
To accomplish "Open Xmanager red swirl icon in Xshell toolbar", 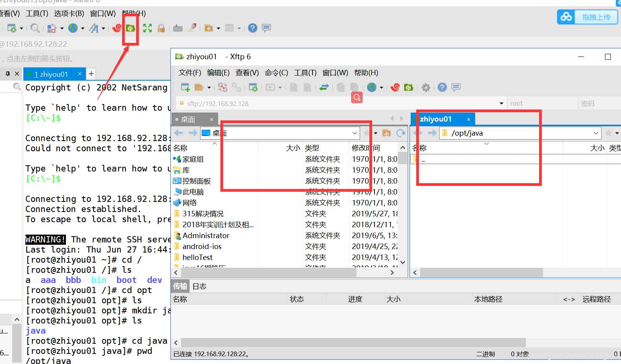I will (x=117, y=28).
